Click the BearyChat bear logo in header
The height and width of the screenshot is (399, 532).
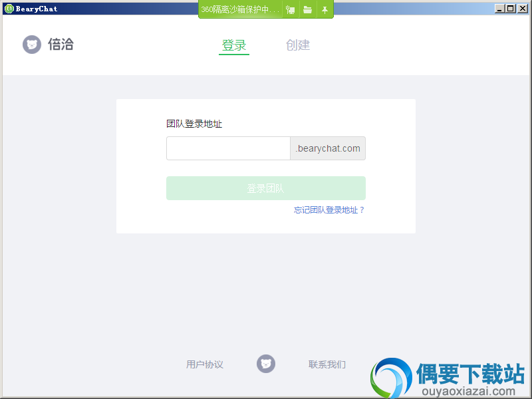tap(32, 45)
